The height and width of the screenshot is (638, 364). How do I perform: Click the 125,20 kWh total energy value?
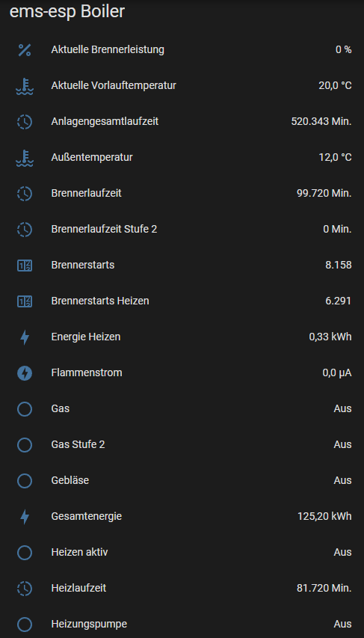point(324,516)
